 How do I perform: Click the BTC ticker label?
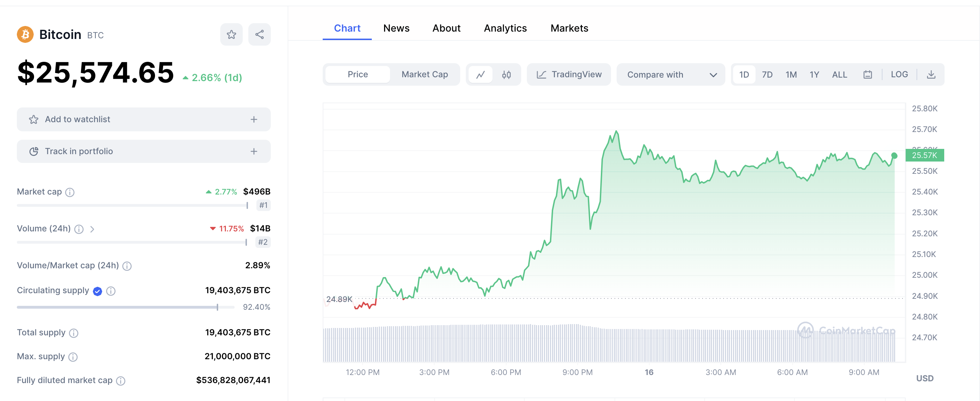[95, 35]
